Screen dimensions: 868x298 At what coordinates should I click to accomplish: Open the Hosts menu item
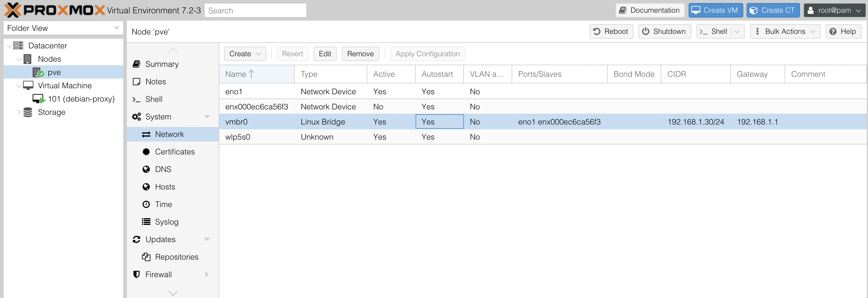(165, 187)
